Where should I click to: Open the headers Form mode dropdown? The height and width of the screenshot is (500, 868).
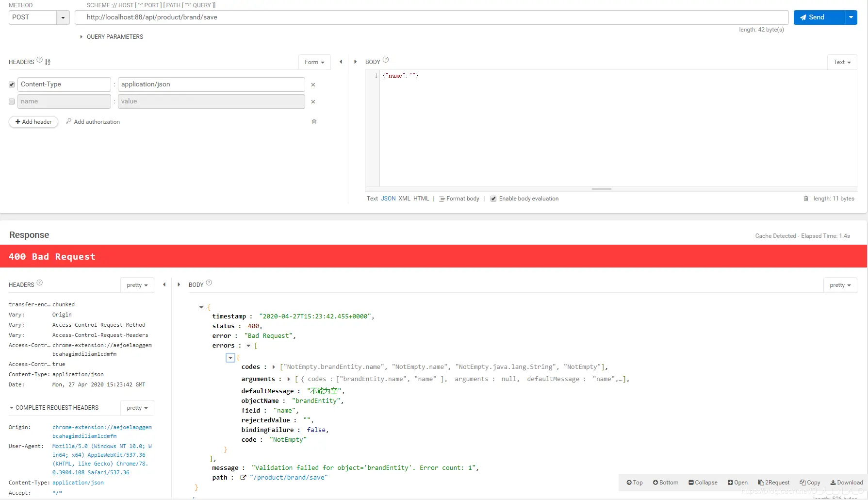(x=314, y=62)
